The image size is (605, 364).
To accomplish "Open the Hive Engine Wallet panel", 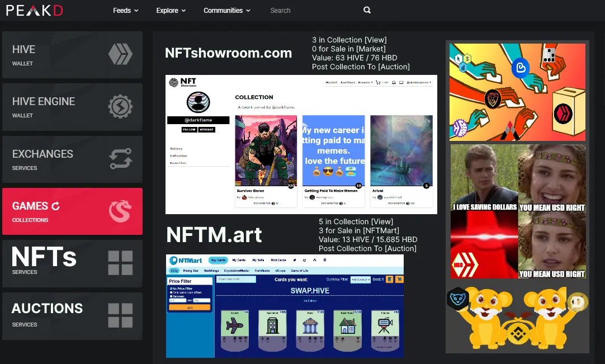I will [x=72, y=107].
